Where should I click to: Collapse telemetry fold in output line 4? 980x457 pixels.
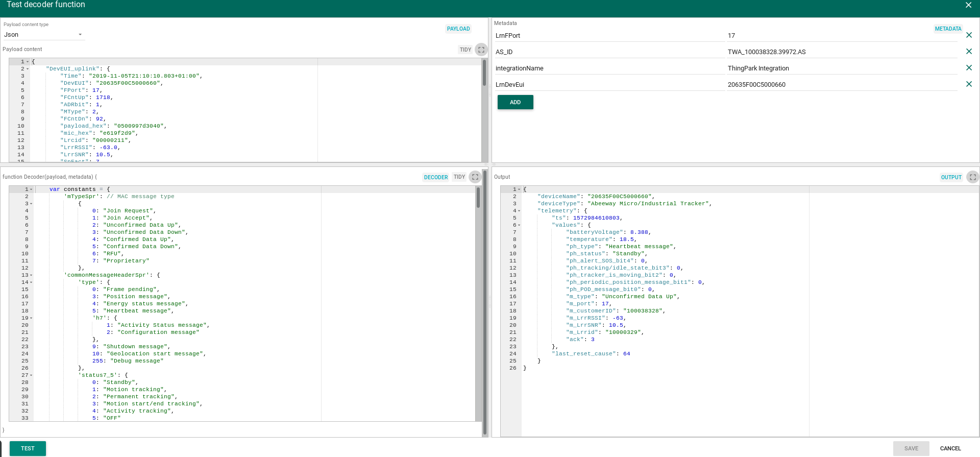tap(519, 211)
